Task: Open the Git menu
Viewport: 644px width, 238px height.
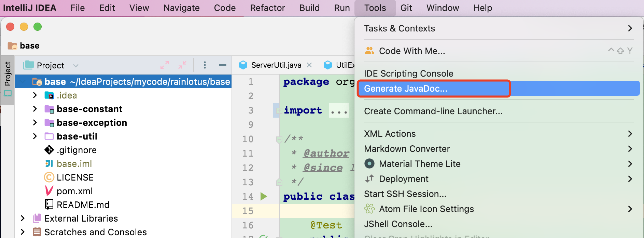Action: (x=406, y=8)
